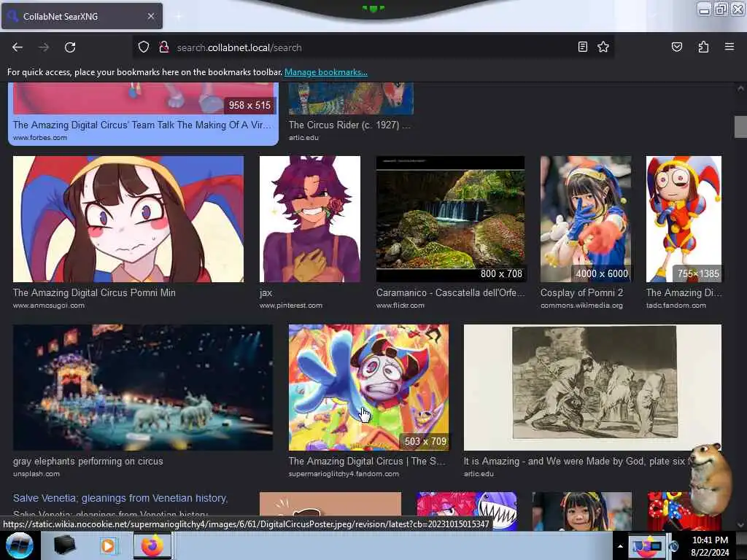Click the Firefox taskbar icon

click(x=152, y=545)
